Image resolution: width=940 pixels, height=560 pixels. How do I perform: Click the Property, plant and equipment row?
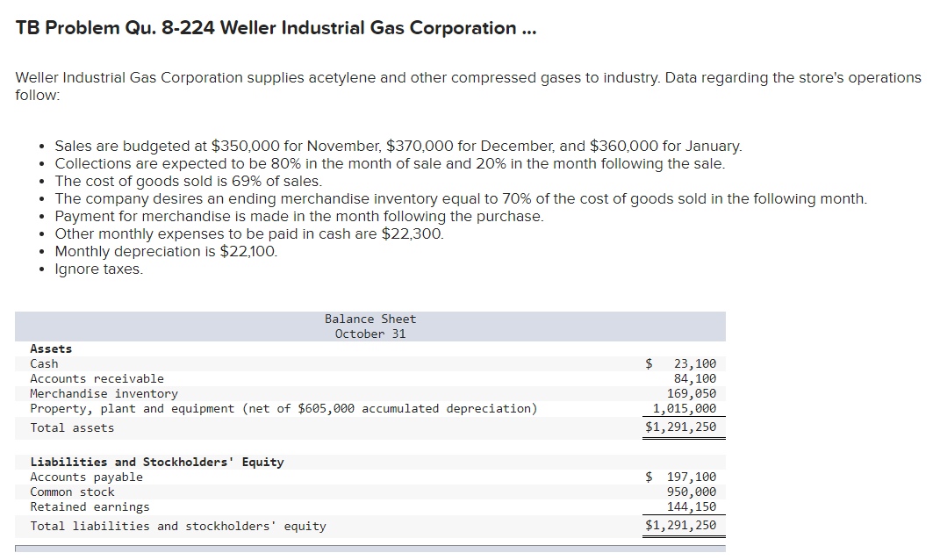[370, 409]
